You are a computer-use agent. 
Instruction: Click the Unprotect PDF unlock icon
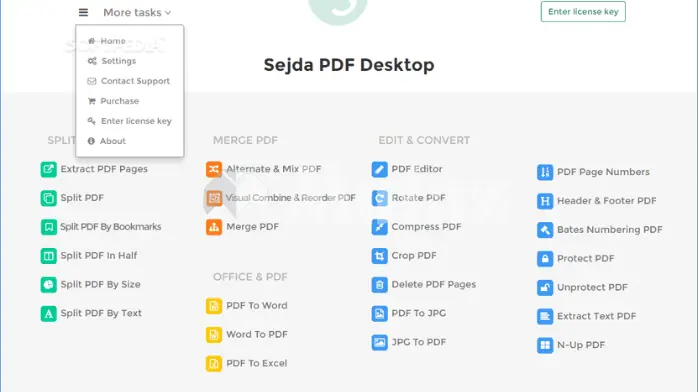tap(545, 288)
